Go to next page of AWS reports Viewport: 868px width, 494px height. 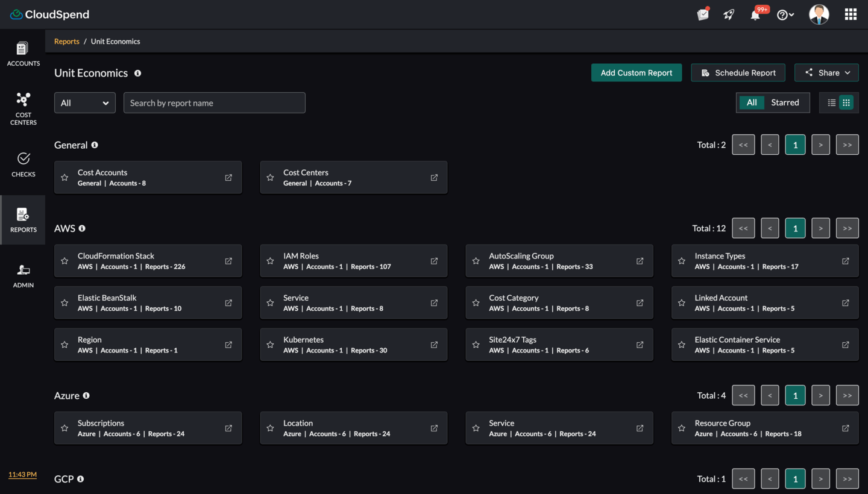820,228
